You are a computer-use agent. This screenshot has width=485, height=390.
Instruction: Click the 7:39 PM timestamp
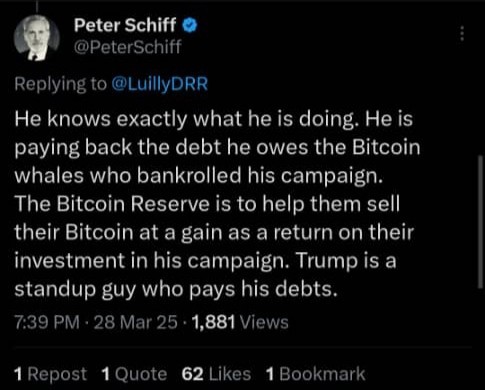[47, 322]
